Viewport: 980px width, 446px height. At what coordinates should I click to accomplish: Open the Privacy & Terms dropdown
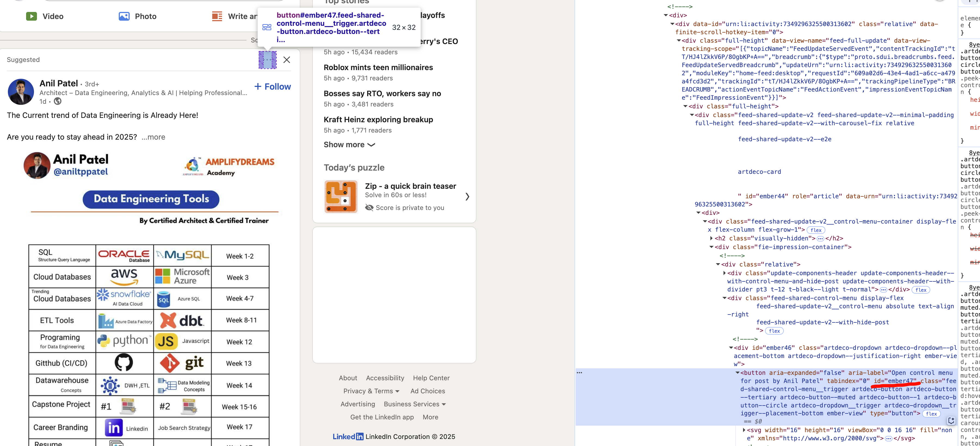point(371,391)
